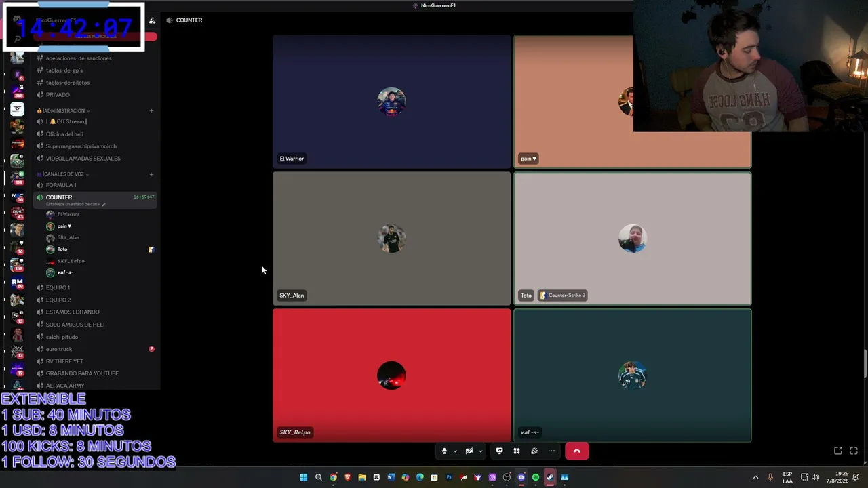Turn on the camera
The width and height of the screenshot is (868, 488).
click(x=469, y=451)
